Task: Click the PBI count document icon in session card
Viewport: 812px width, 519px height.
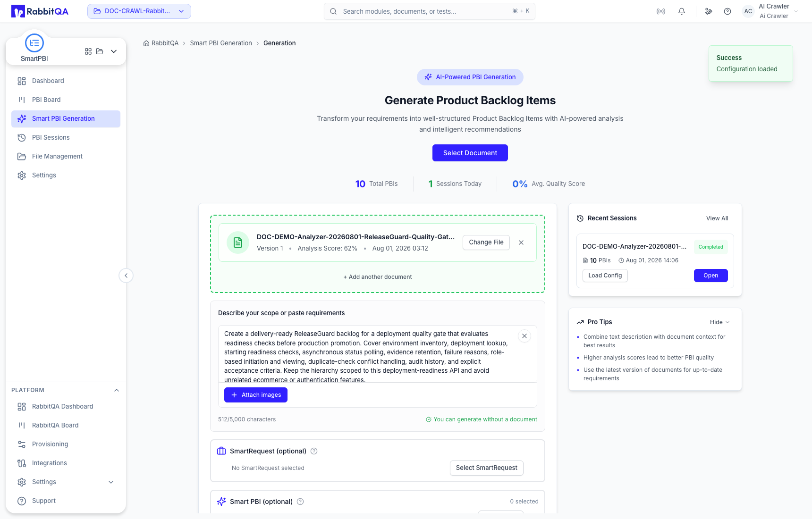Action: pos(585,260)
